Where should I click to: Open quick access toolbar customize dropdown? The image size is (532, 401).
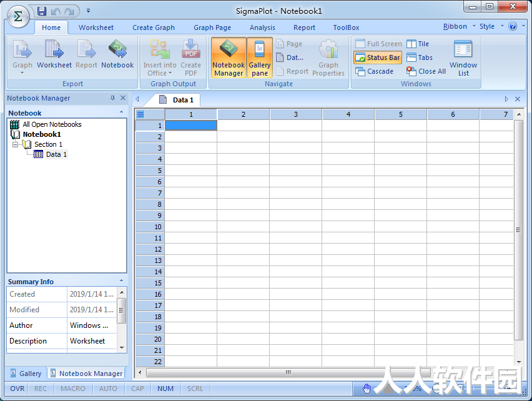point(88,11)
